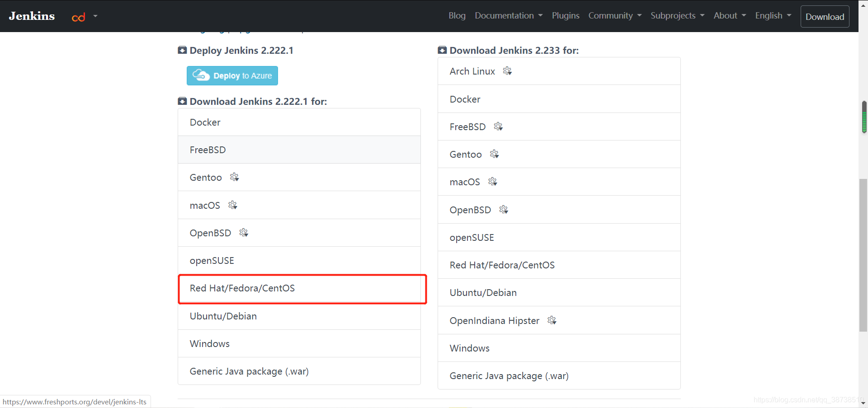Select FreeBSD under Jenkins 2.222.1
868x408 pixels.
coord(299,150)
